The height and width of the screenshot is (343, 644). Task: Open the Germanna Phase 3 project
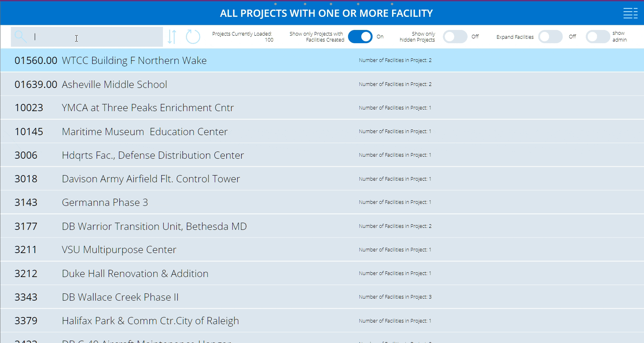(x=105, y=202)
